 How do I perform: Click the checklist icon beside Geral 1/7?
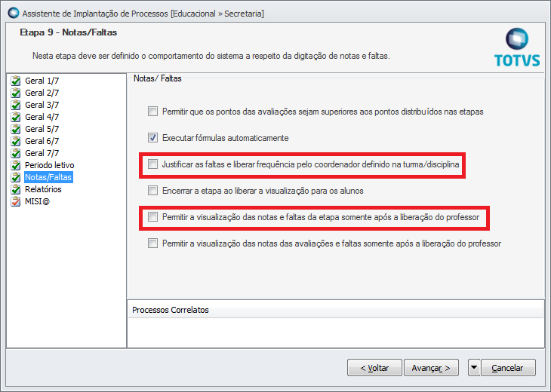coord(16,81)
